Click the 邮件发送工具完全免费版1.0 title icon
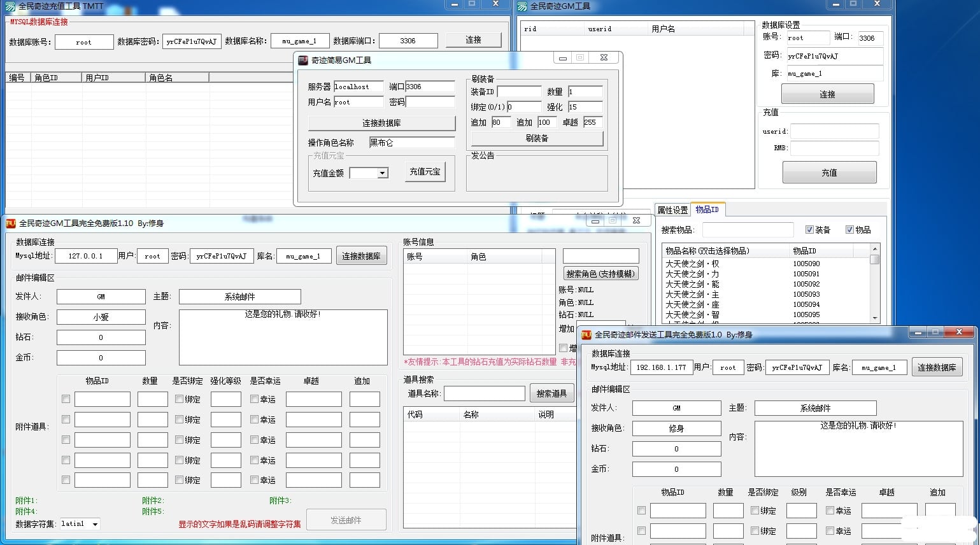Screen dimensions: 980x545 pos(586,334)
